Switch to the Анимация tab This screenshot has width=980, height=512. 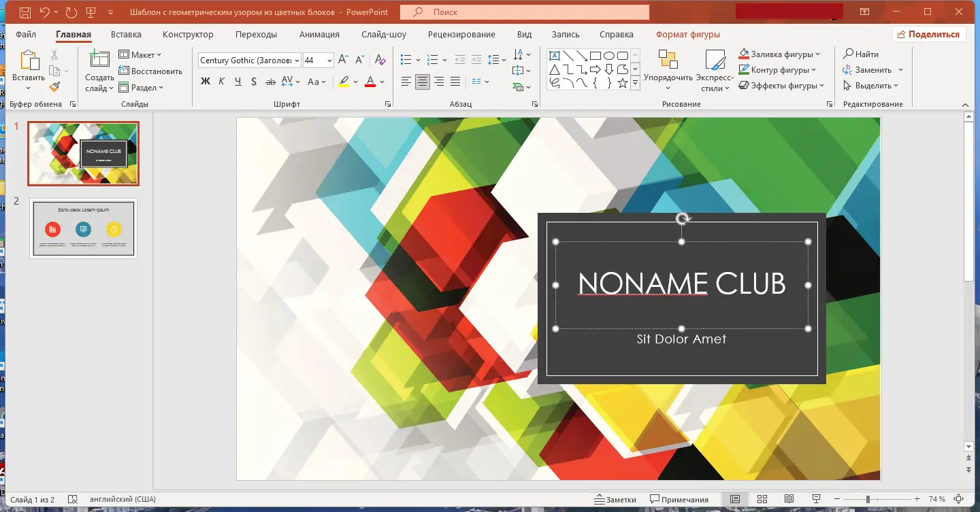[319, 35]
